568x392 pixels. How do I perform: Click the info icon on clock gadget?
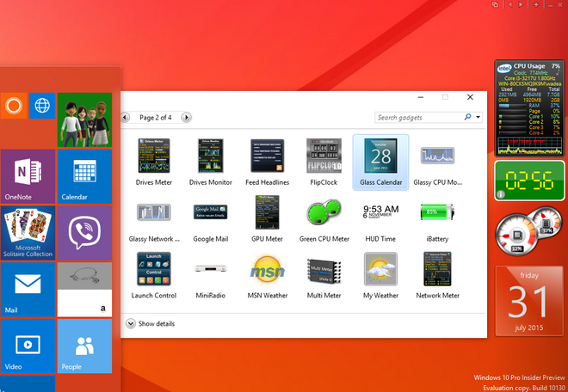tap(501, 194)
